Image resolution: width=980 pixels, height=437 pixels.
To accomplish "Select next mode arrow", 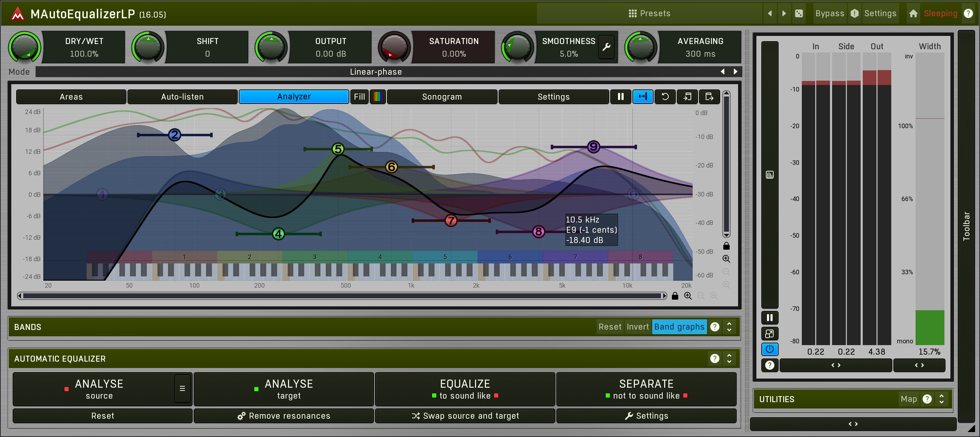I will [x=735, y=71].
